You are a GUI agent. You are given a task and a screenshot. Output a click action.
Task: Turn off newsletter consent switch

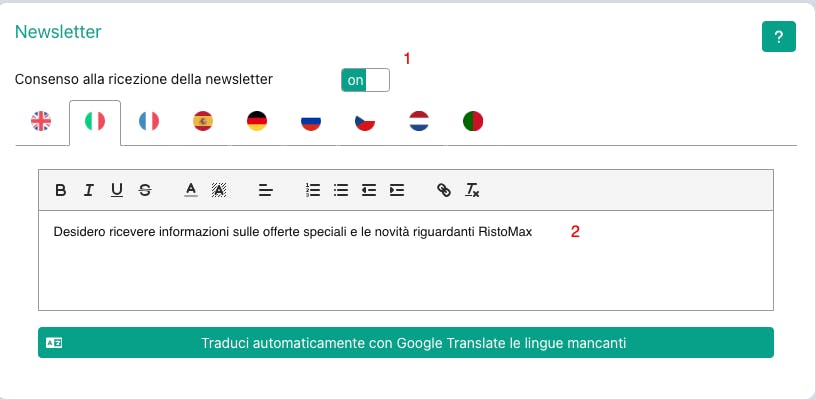[x=365, y=80]
